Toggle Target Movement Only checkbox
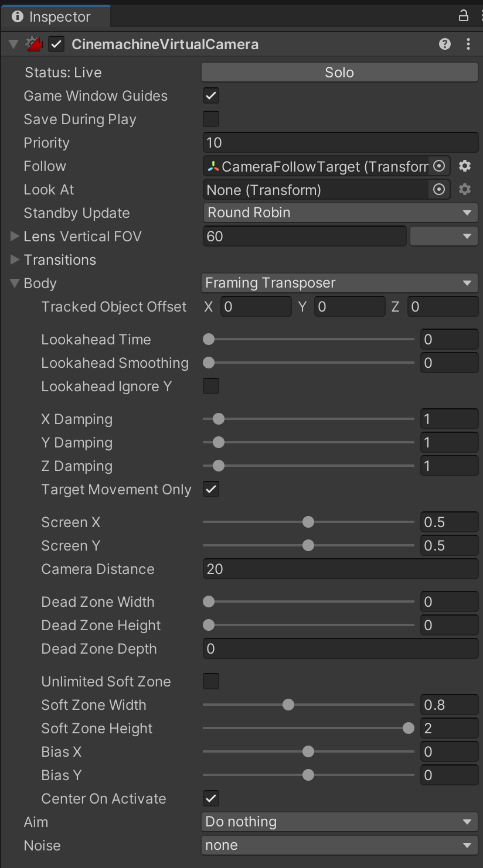This screenshot has width=483, height=868. pos(211,490)
